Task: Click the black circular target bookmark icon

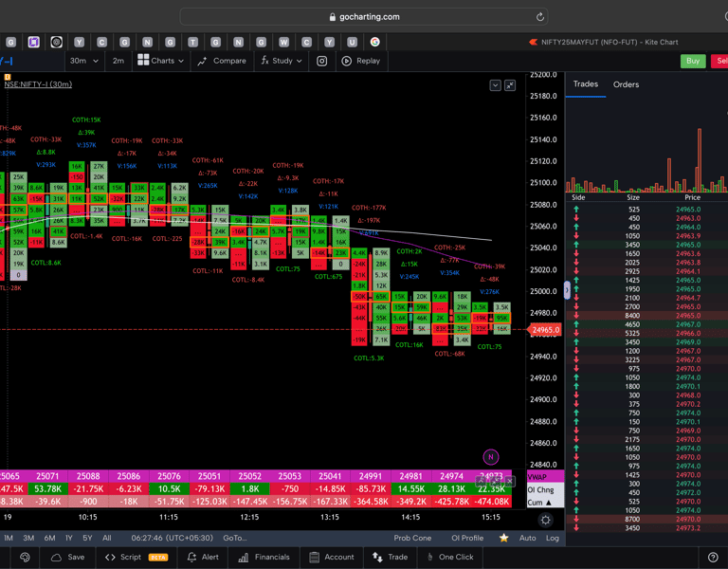Action: pyautogui.click(x=56, y=43)
